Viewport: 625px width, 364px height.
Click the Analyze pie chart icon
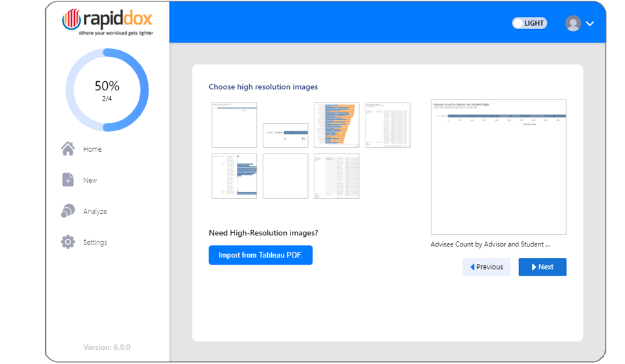tap(68, 210)
